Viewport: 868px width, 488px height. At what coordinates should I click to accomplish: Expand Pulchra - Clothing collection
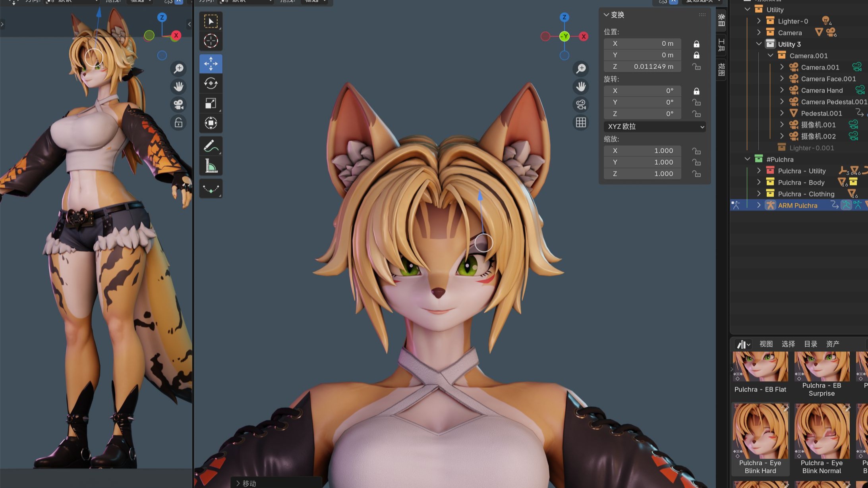pos(759,194)
